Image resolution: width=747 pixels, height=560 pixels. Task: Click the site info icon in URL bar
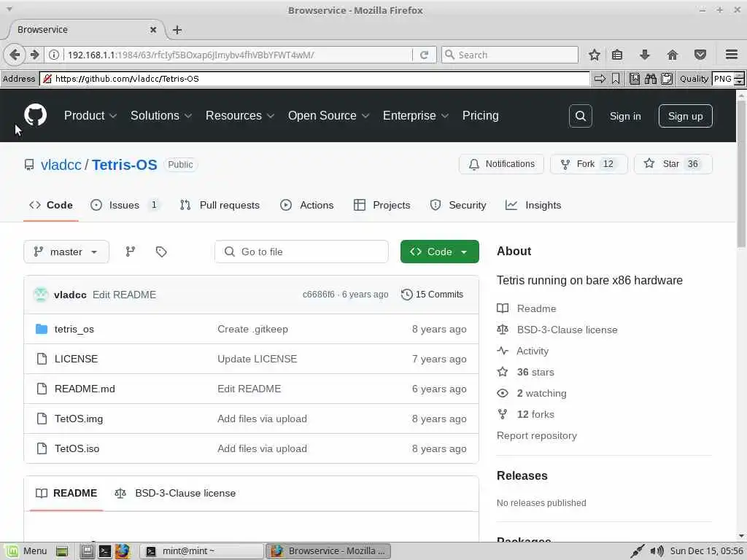54,55
